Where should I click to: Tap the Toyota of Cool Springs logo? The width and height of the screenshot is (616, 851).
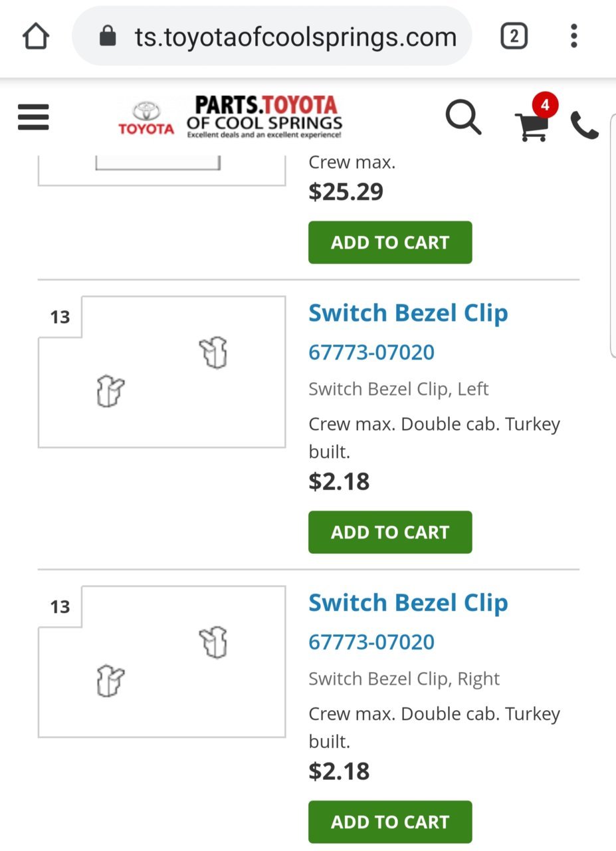[x=231, y=117]
